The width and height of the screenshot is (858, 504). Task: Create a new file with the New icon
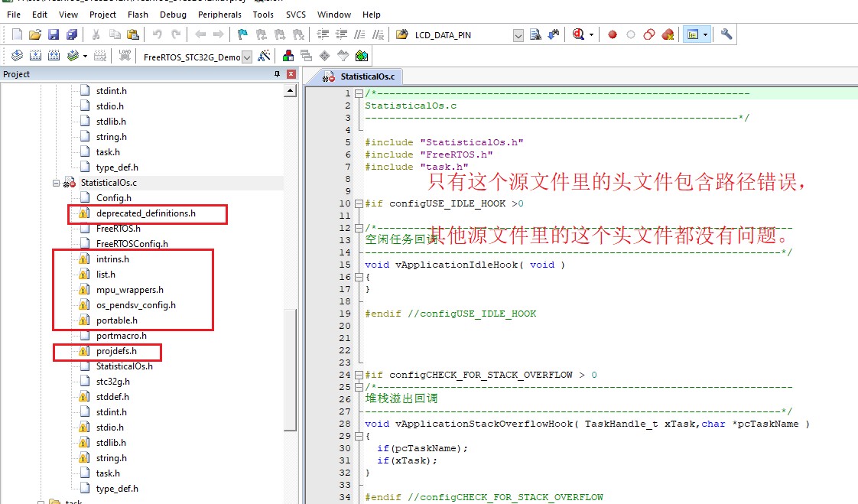click(x=17, y=34)
